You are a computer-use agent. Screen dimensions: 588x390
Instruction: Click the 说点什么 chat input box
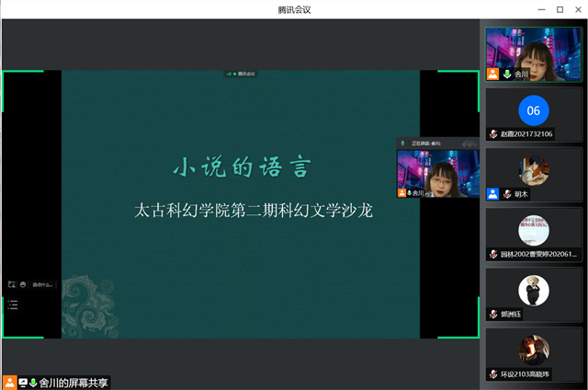tap(43, 285)
